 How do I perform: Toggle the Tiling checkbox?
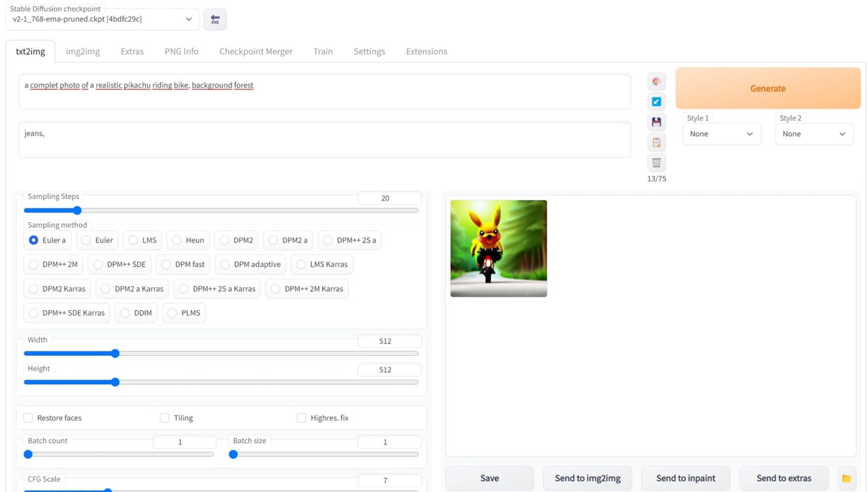(164, 418)
